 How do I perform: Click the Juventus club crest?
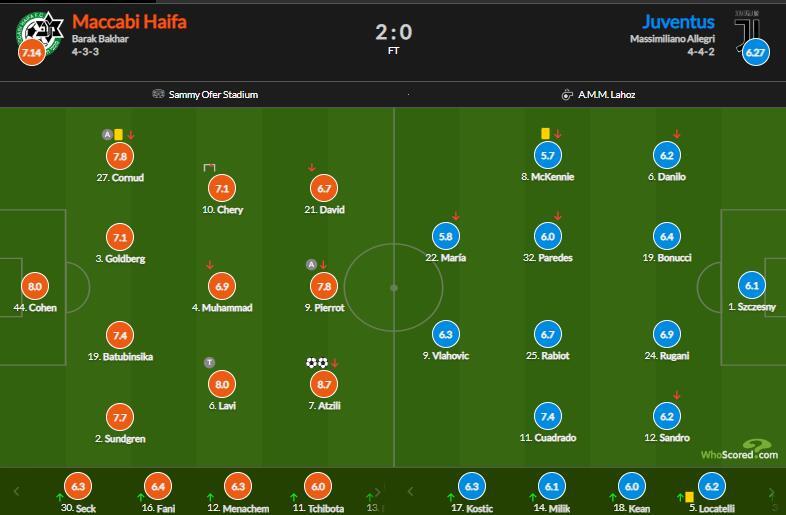[x=749, y=26]
